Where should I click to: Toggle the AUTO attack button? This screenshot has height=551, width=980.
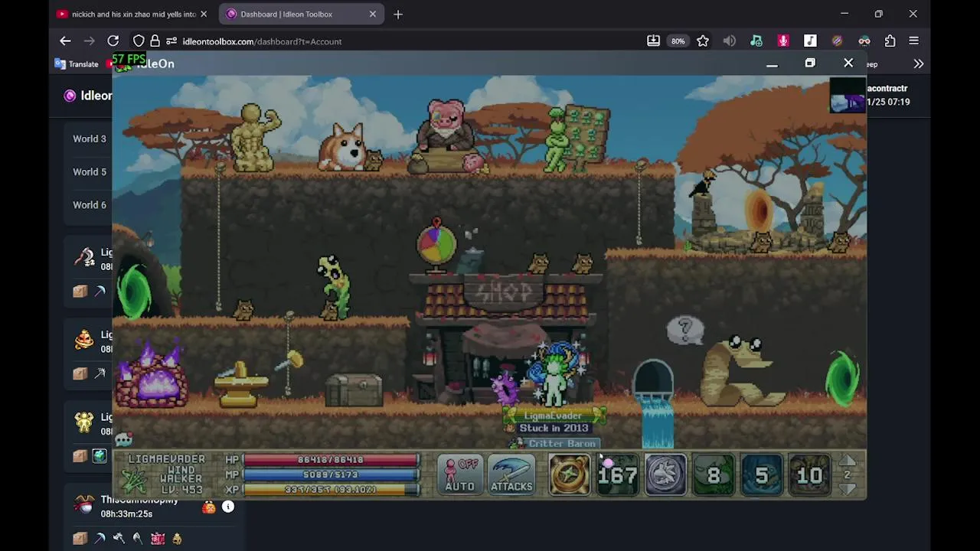(x=459, y=474)
